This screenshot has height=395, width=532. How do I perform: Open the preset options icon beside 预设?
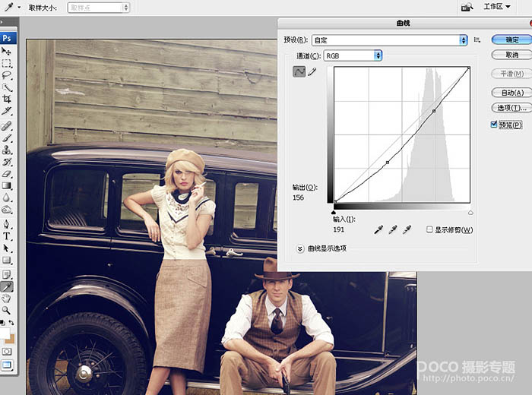[477, 39]
